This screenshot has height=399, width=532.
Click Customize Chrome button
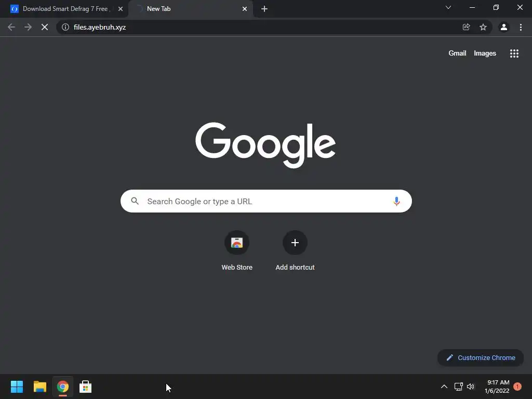pyautogui.click(x=481, y=357)
